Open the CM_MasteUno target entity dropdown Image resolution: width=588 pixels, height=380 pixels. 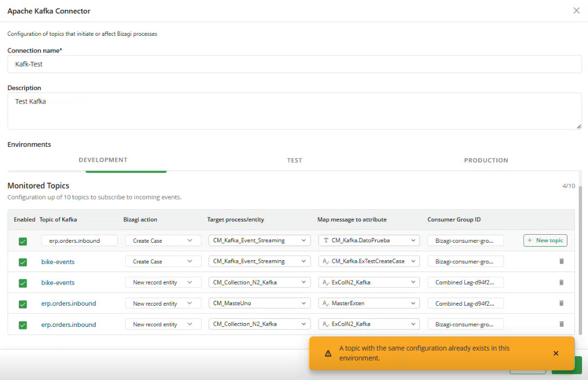pos(260,303)
